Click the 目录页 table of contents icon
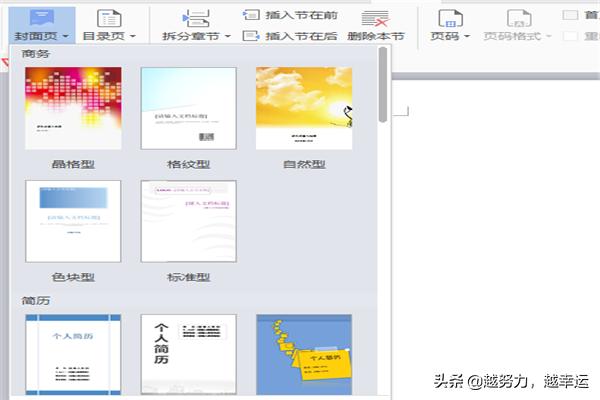600x400 pixels. tap(107, 17)
